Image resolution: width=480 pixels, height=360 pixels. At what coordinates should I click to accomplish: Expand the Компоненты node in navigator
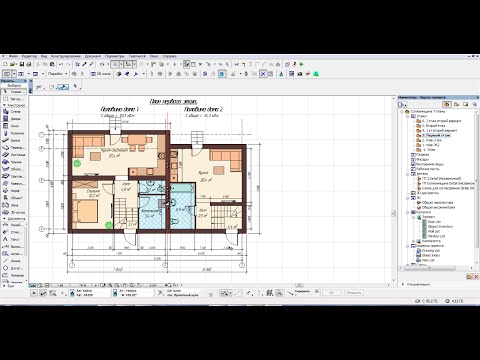pos(414,241)
